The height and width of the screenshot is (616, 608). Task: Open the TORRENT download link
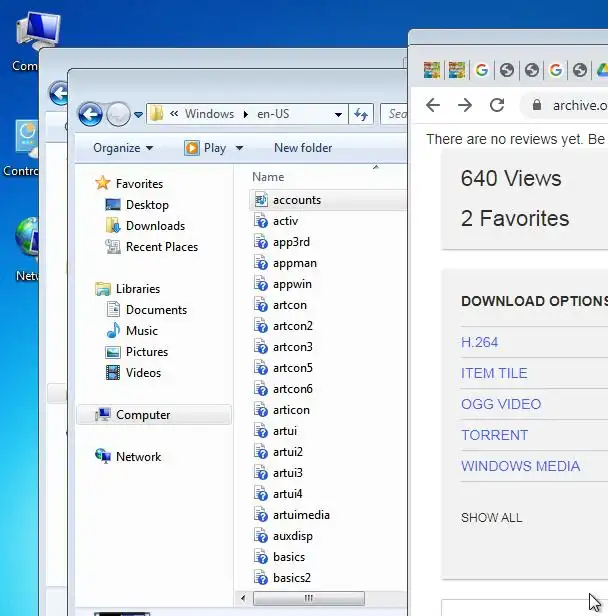[494, 435]
